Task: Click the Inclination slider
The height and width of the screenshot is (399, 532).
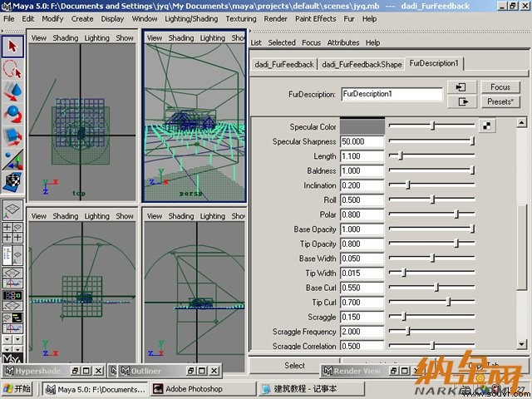Action: coord(431,185)
